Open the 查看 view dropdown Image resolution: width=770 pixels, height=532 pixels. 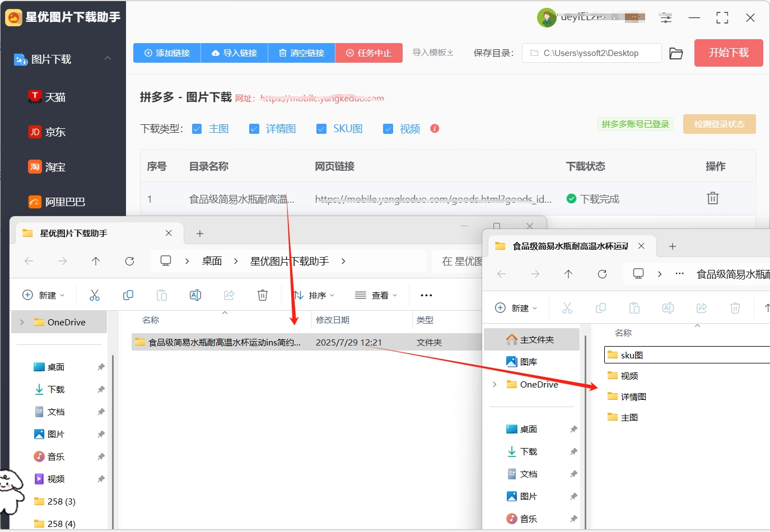tap(376, 295)
